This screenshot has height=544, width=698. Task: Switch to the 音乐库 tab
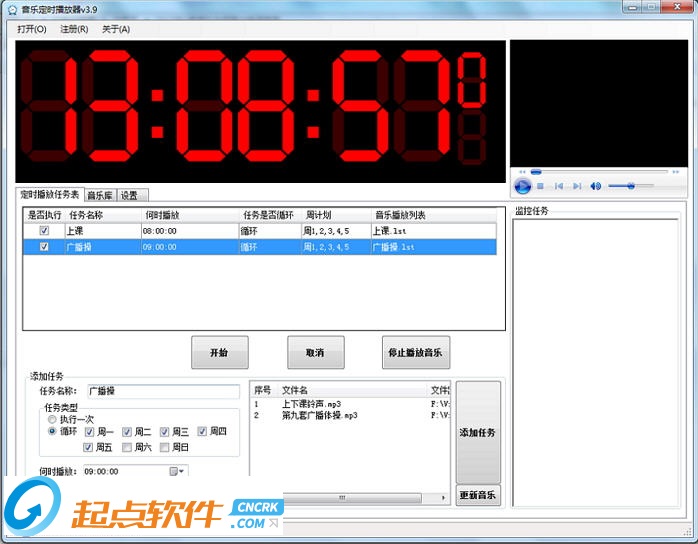click(x=100, y=195)
